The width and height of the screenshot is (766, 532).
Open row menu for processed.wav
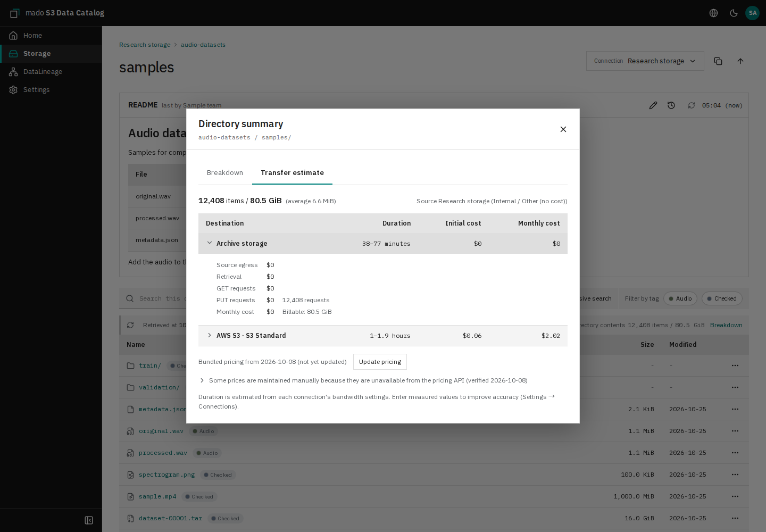[x=735, y=453]
